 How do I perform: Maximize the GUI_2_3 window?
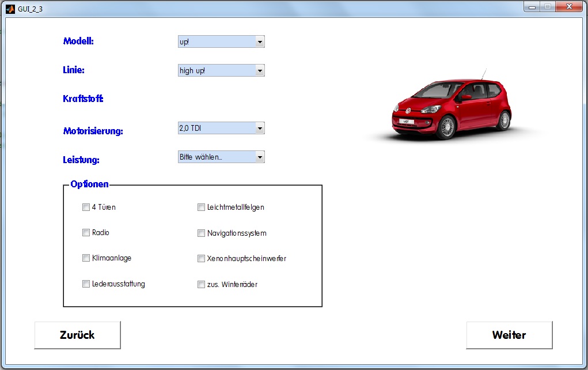547,7
